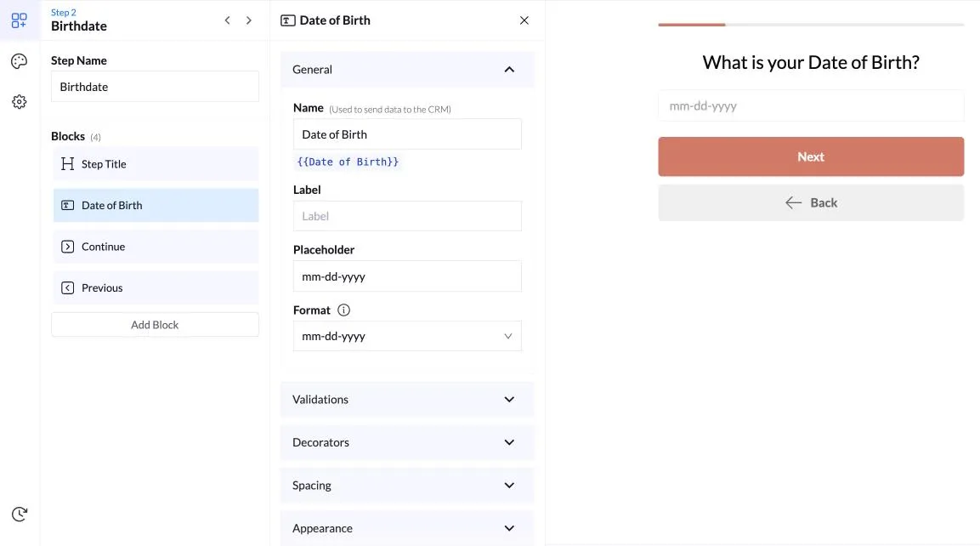Select the Previous block
Viewport: 980px width, 546px height.
[x=156, y=287]
